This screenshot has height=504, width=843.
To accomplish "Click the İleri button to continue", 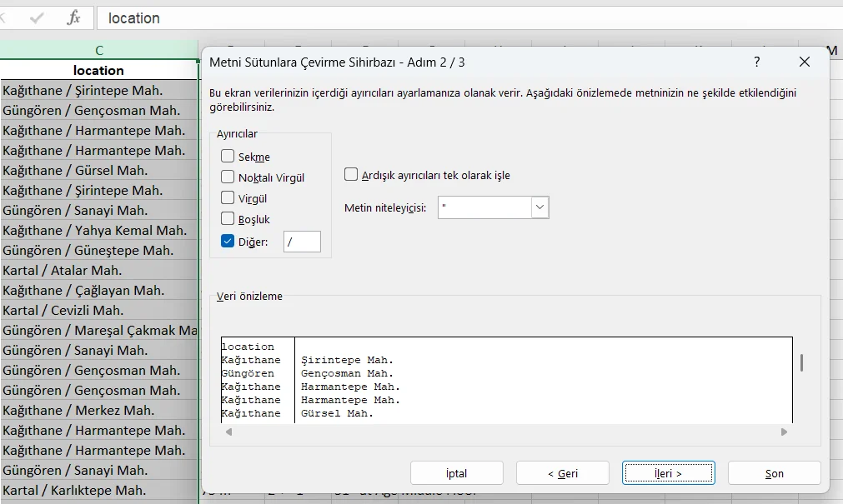I will [668, 472].
